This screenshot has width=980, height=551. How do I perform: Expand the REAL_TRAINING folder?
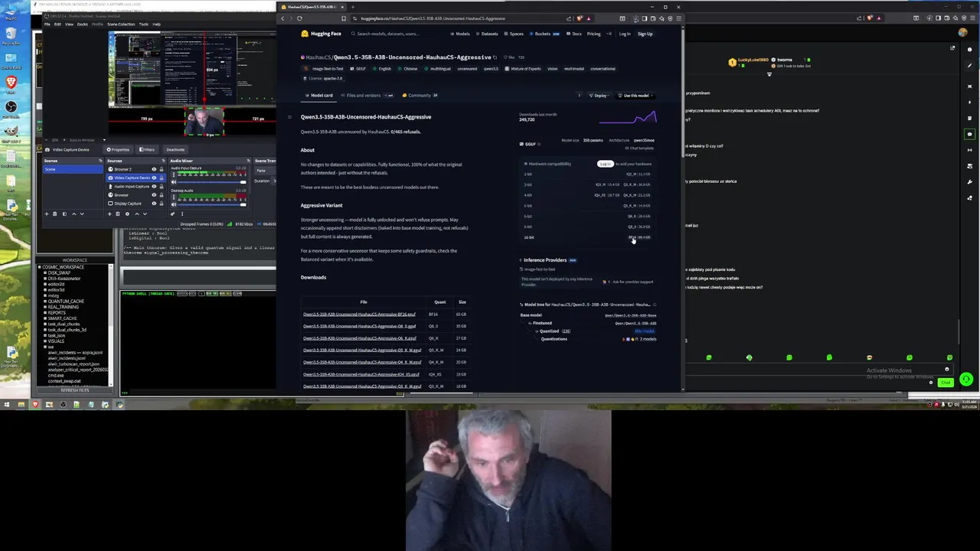point(45,307)
